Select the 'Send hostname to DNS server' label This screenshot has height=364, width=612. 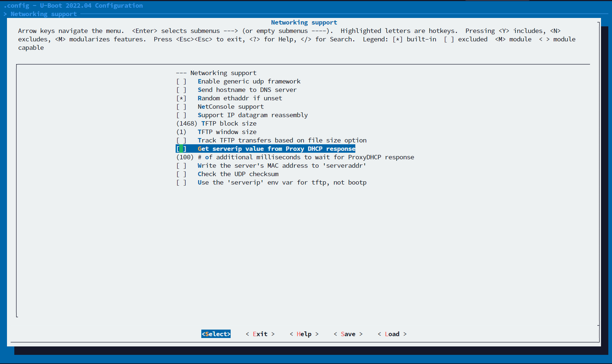click(x=247, y=90)
